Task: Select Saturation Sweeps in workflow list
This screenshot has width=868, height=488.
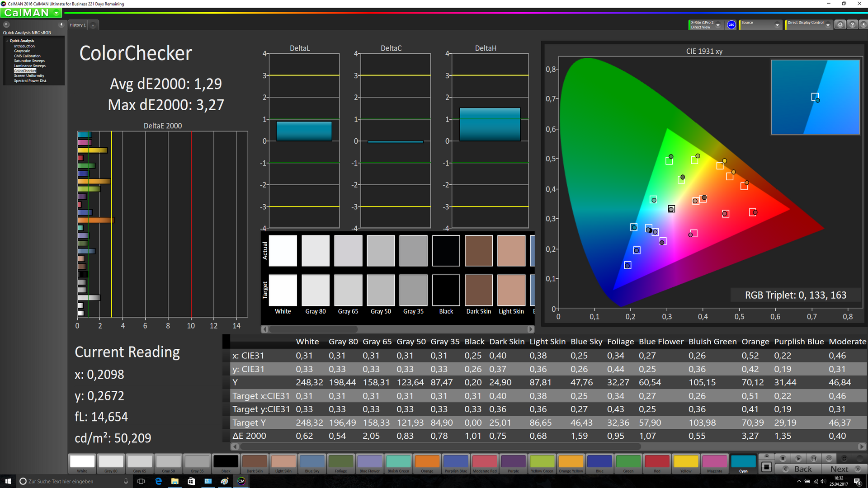Action: tap(29, 61)
